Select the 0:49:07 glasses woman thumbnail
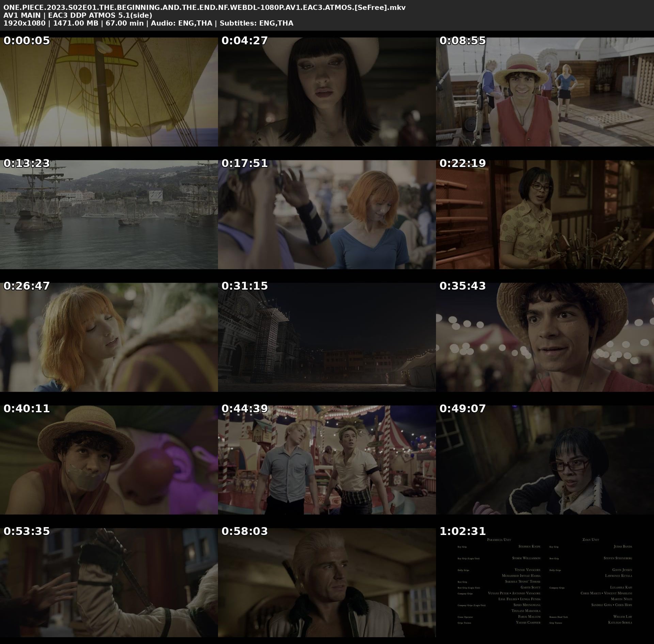654x644 pixels. click(x=545, y=460)
